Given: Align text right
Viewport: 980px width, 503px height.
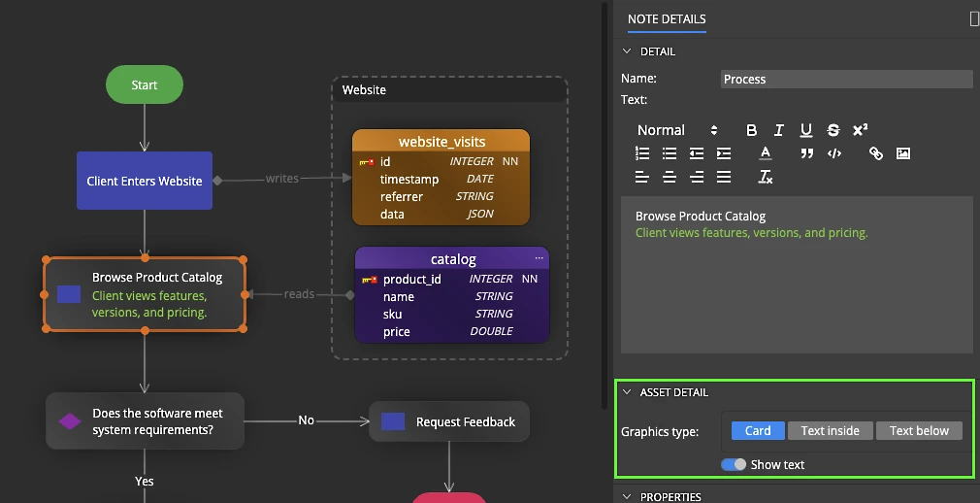Looking at the screenshot, I should click(697, 177).
